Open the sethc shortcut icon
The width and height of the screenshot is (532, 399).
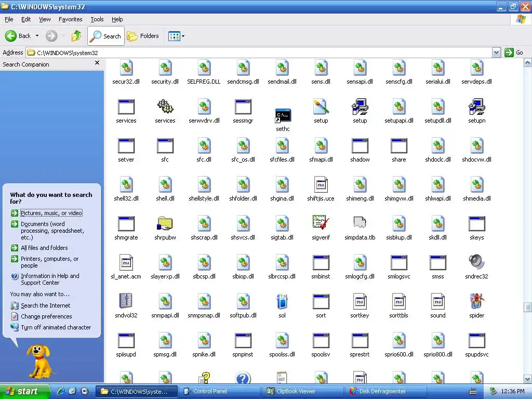point(283,116)
